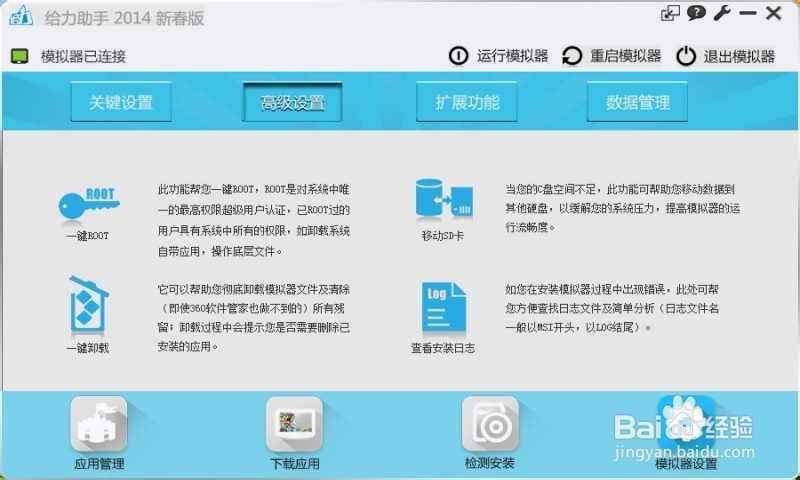Click the 一键卸载 description paragraph
The width and height of the screenshot is (800, 480).
point(254,318)
